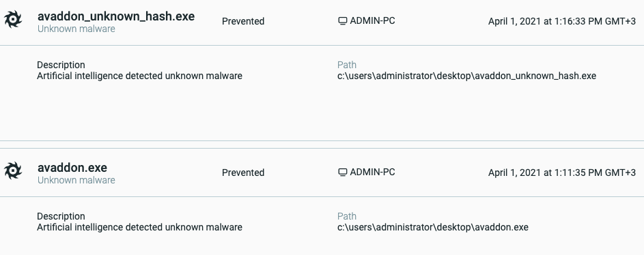644x255 pixels.
Task: Click the 1:16:33 PM timestamp
Action: click(562, 21)
